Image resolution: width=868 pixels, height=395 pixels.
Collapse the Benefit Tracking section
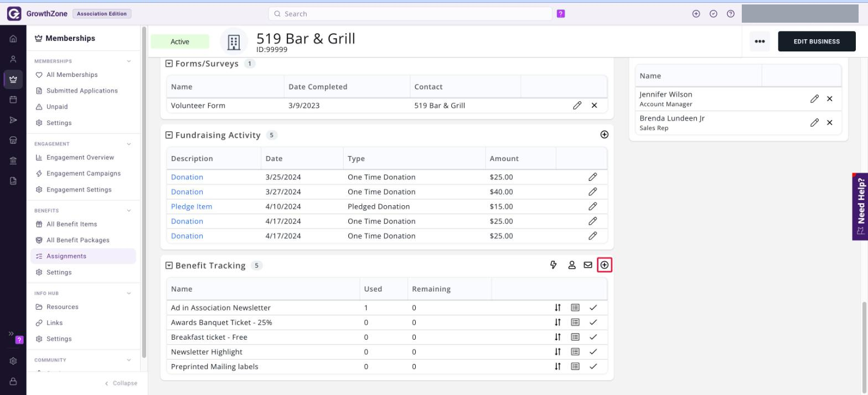169,266
